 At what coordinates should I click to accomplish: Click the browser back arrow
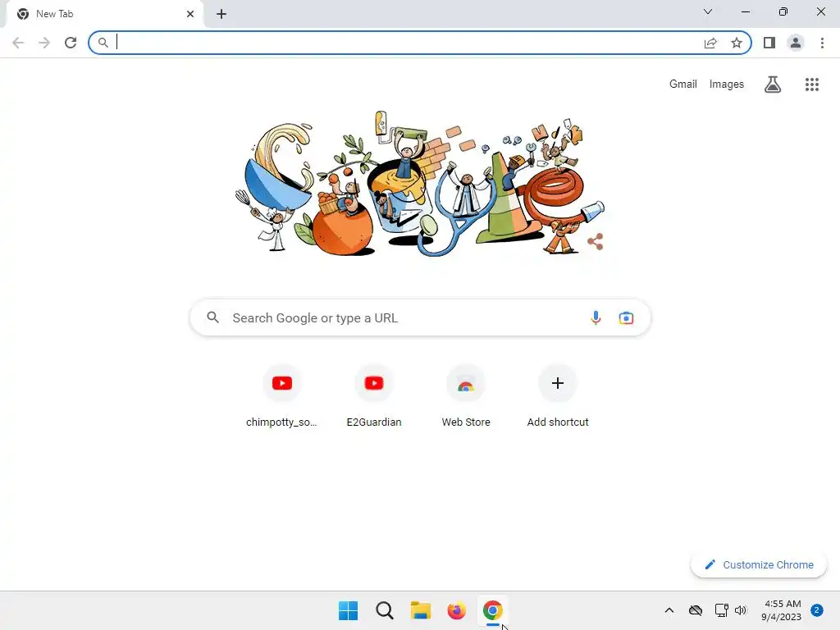pyautogui.click(x=18, y=43)
